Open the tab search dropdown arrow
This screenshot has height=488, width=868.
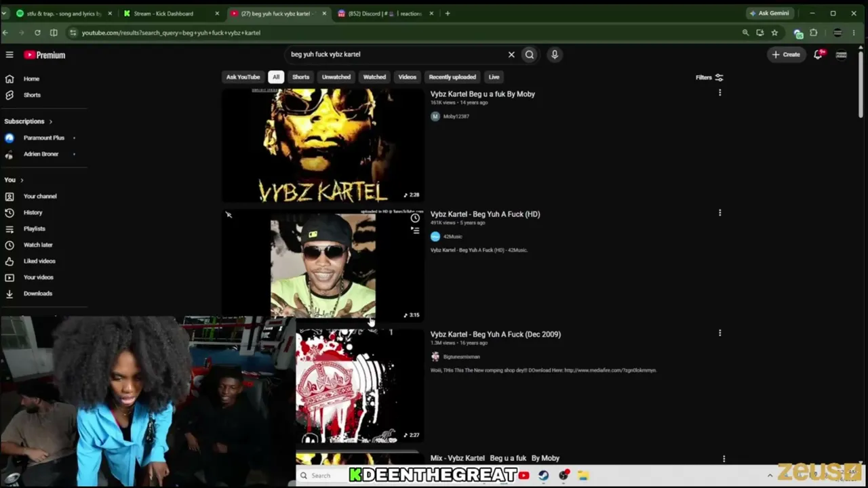coord(4,14)
